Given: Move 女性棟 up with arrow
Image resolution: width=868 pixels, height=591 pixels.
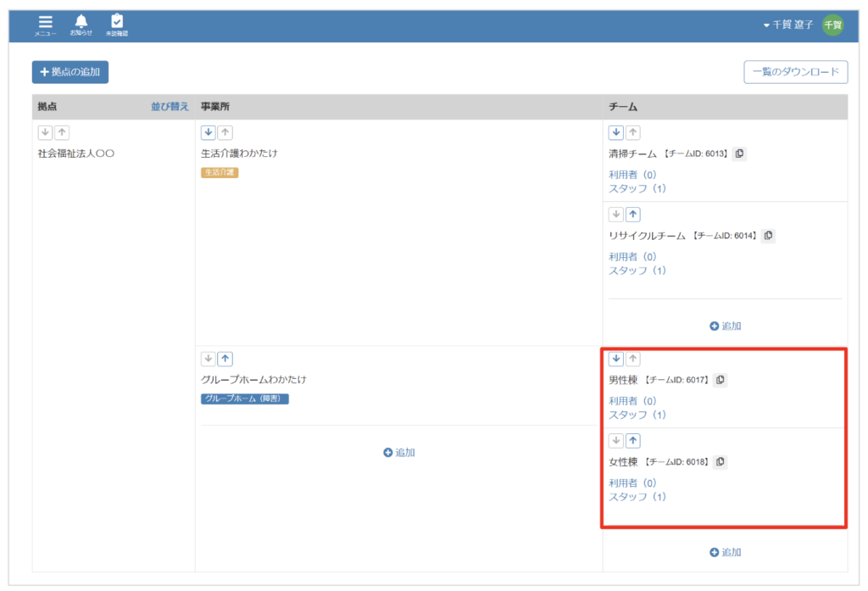Looking at the screenshot, I should pos(632,440).
